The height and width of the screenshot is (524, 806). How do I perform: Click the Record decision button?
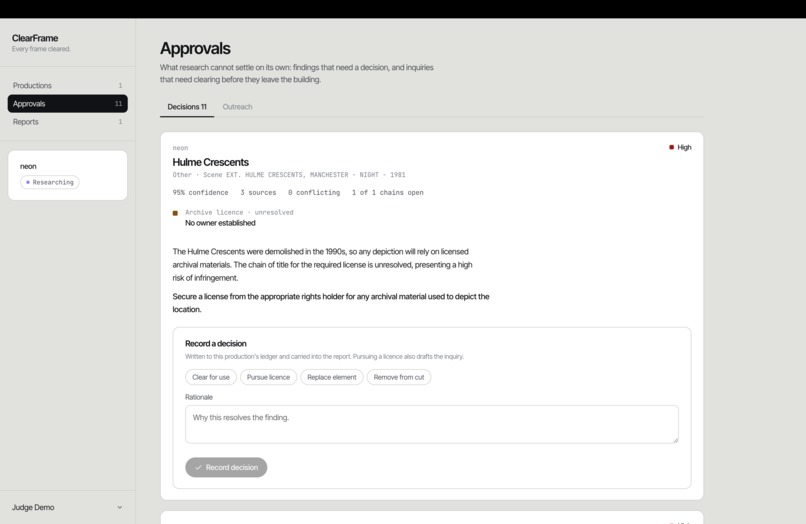(226, 467)
